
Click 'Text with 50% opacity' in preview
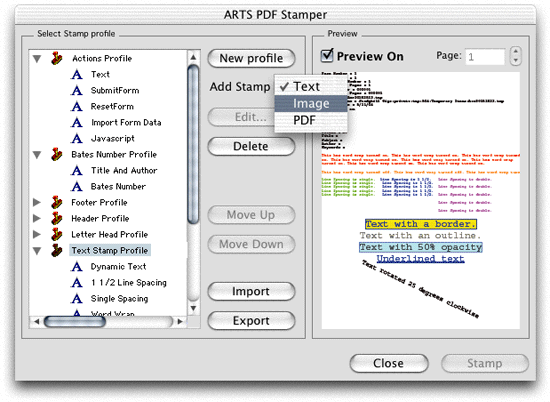click(421, 247)
